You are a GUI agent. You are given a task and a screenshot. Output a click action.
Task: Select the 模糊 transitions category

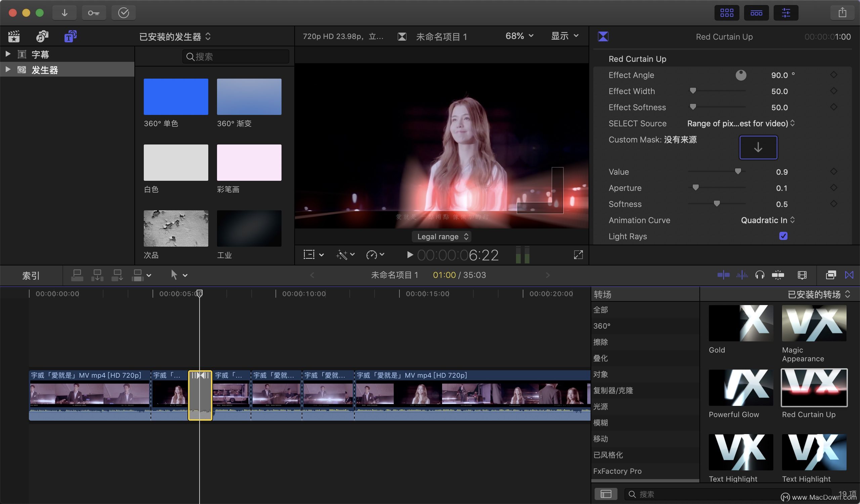point(601,423)
